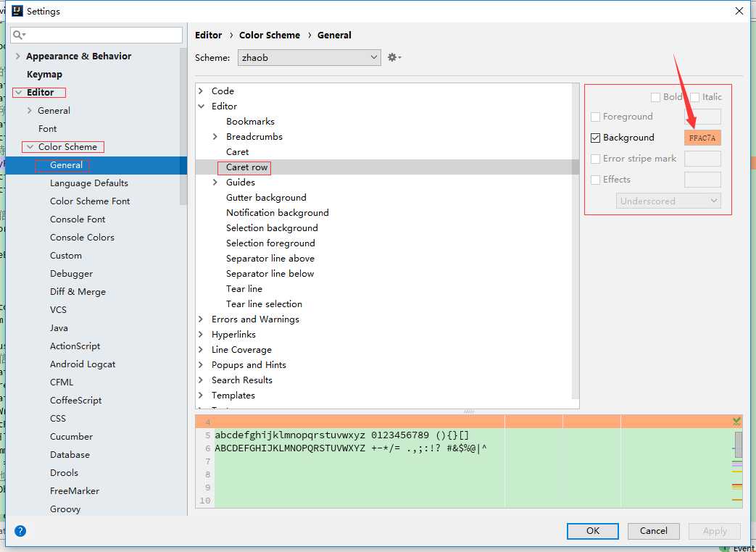Expand the Code node in the tree
Image resolution: width=756 pixels, height=552 pixels.
(201, 91)
